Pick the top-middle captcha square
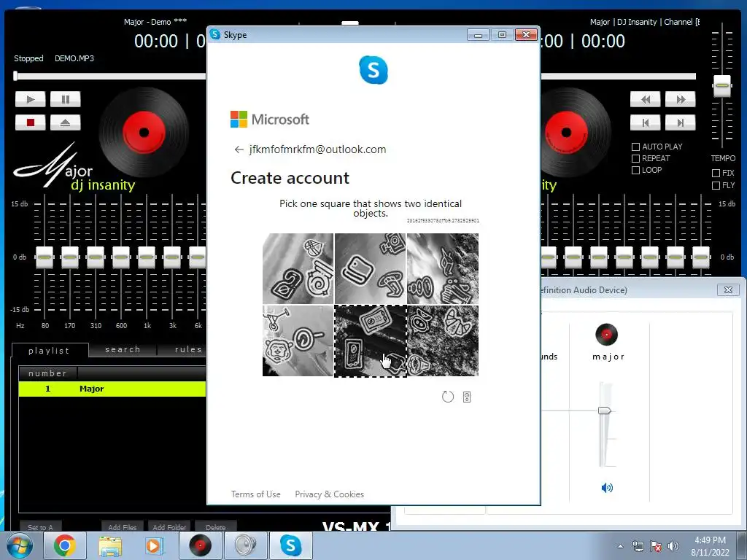 370,268
